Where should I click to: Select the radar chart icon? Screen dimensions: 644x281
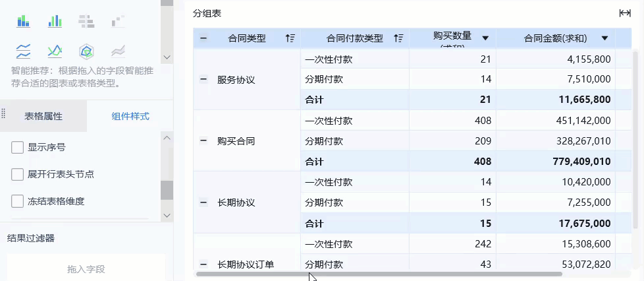pos(86,51)
